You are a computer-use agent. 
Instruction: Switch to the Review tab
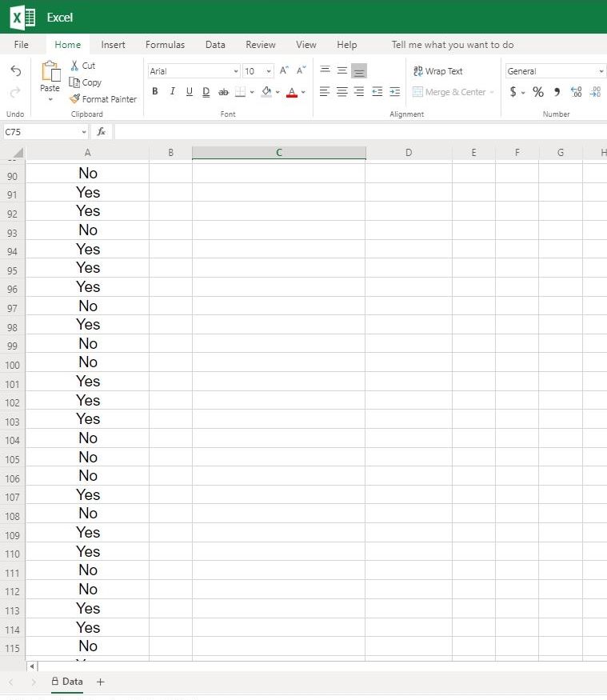(x=260, y=45)
